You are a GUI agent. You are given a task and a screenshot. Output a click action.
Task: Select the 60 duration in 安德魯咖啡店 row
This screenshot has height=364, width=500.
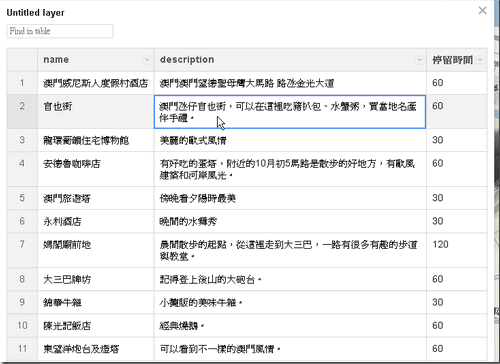[457, 169]
